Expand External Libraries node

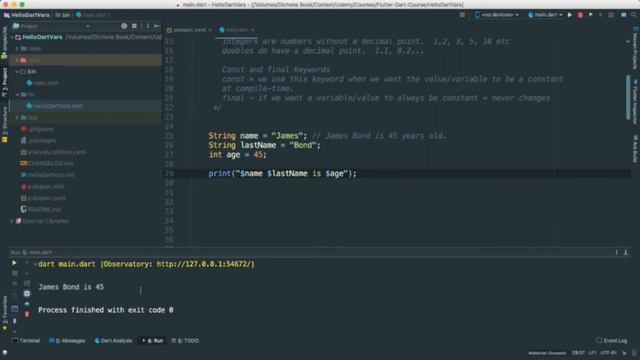12,221
